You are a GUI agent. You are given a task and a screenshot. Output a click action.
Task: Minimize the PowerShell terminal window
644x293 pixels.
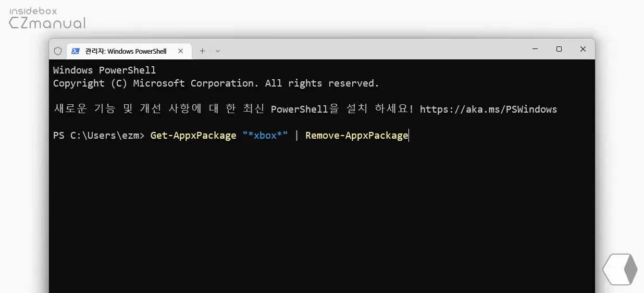click(x=535, y=49)
